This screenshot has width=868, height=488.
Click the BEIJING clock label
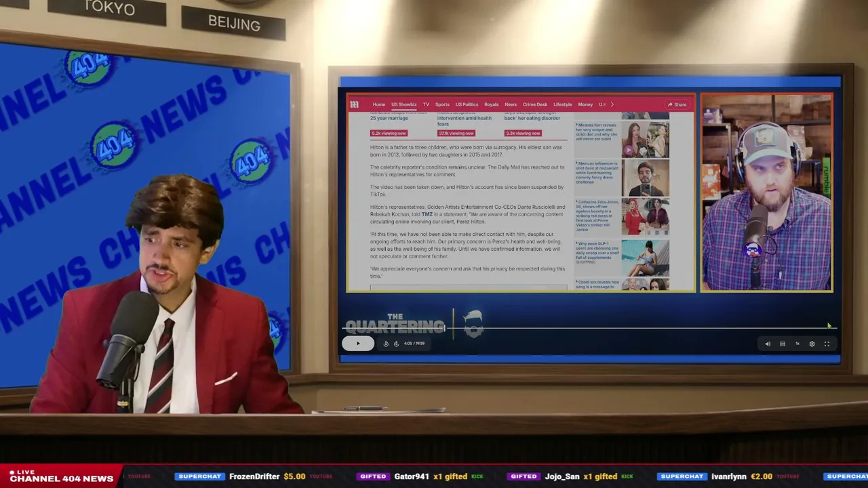(x=234, y=23)
